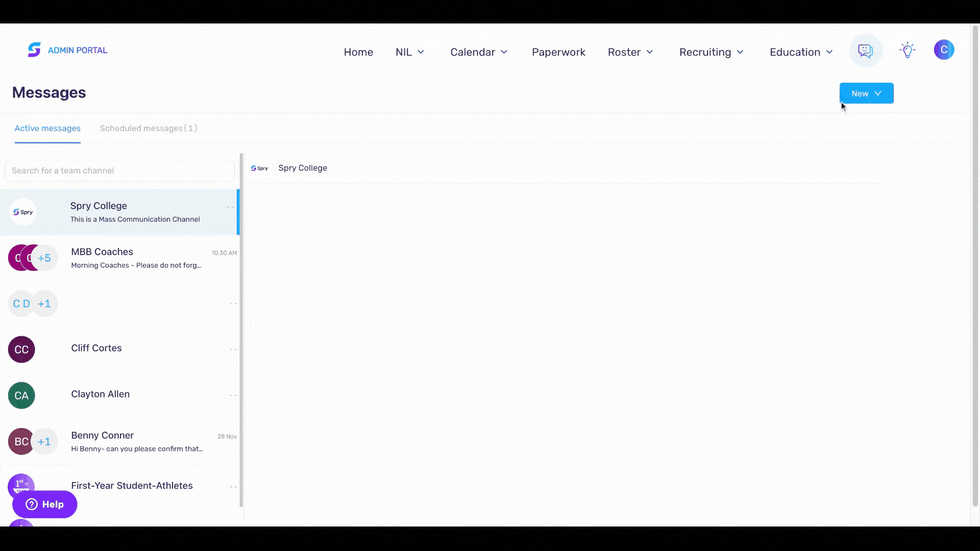This screenshot has height=551, width=980.
Task: Expand the Calendar dropdown menu
Action: point(479,52)
